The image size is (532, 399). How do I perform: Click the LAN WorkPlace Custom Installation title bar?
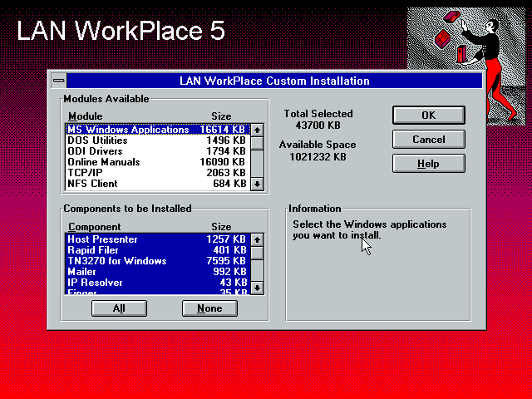point(274,81)
